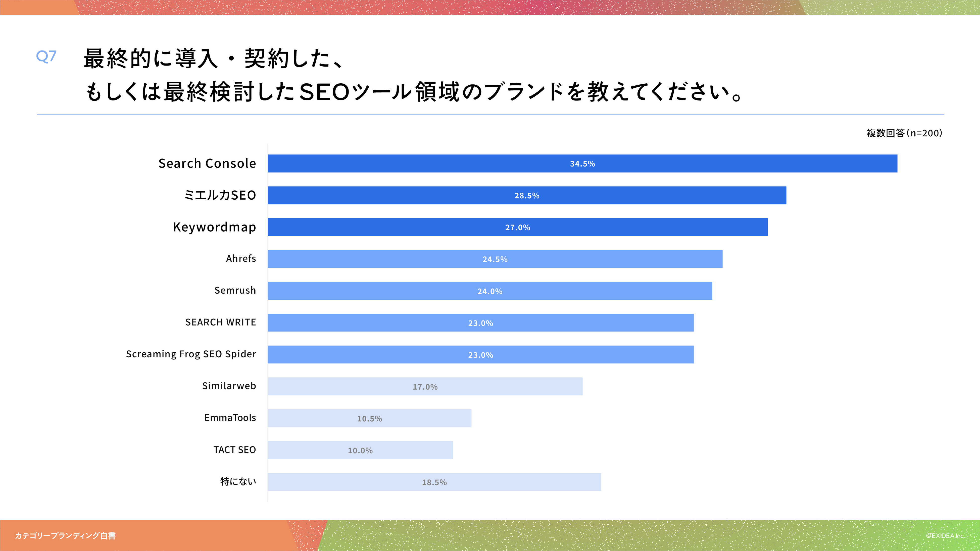This screenshot has width=980, height=551.
Task: Click the Screaming Frog SEO Spider label
Action: point(191,354)
